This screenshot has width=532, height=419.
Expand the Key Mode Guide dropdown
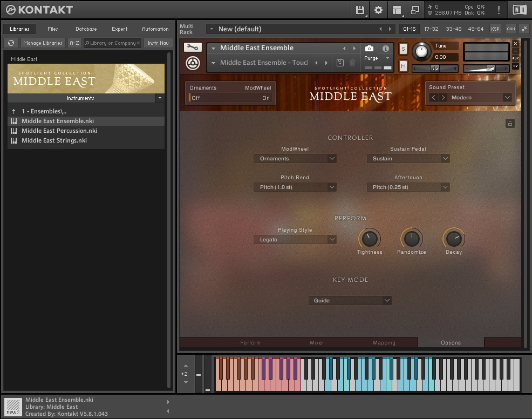click(350, 301)
